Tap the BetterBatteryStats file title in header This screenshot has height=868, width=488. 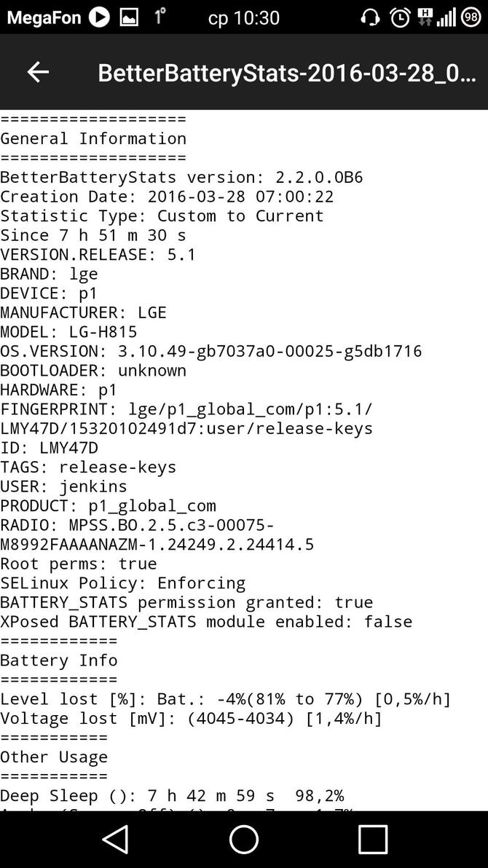pos(287,72)
